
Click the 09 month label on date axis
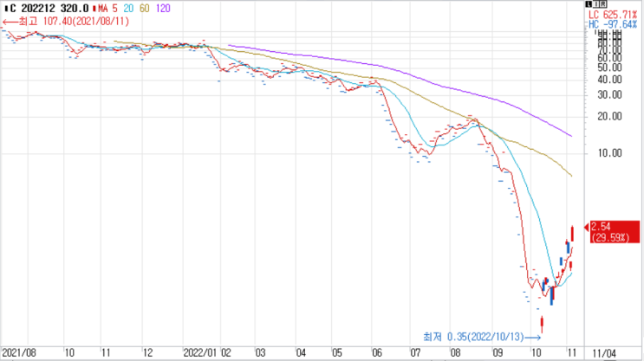(x=498, y=353)
